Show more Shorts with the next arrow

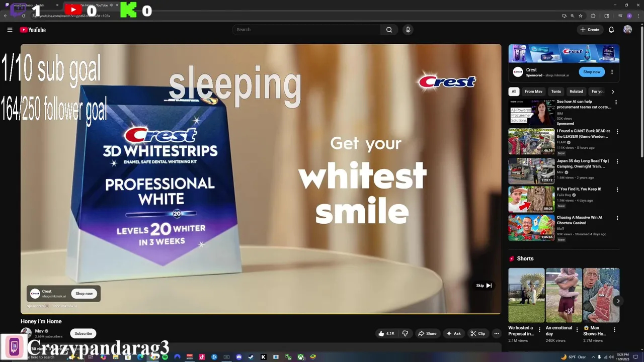pyautogui.click(x=618, y=301)
